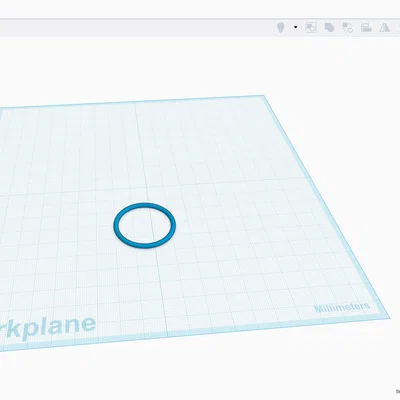The image size is (400, 400).
Task: Click the Ungroup shapes icon
Action: click(348, 27)
